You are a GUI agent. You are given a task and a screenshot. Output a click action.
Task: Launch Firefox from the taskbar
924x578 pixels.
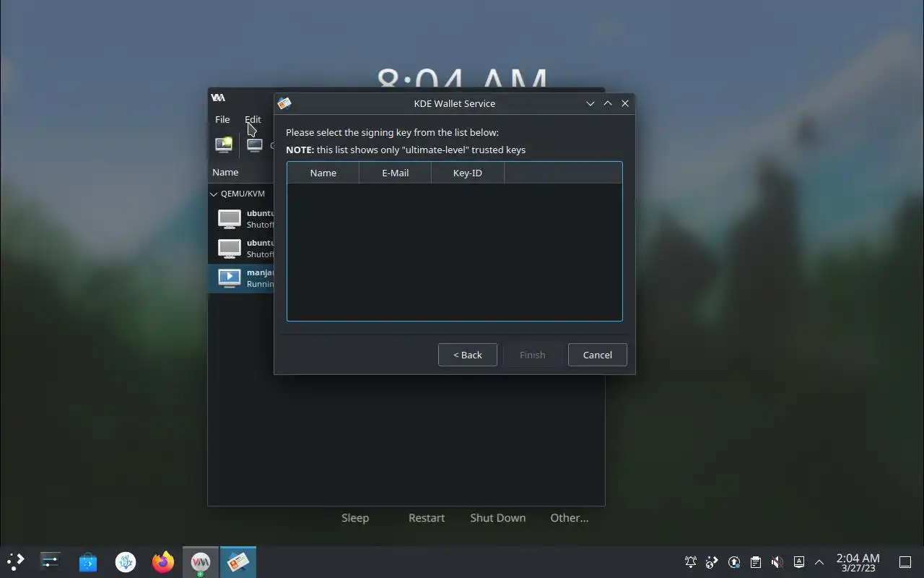(163, 561)
